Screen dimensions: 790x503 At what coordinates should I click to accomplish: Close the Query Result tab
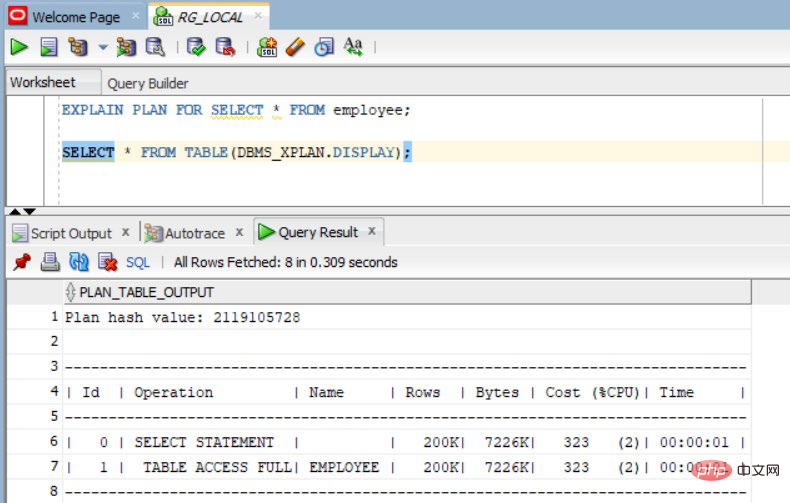click(372, 231)
